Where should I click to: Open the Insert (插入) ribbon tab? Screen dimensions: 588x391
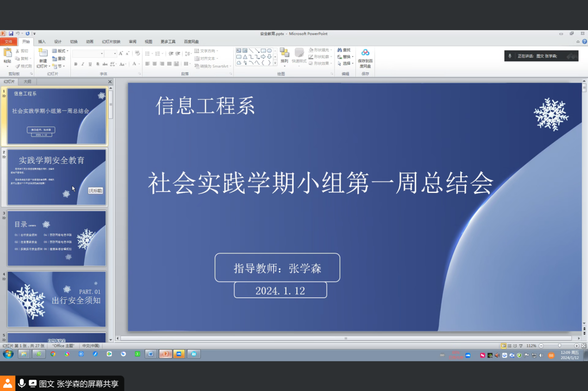[42, 42]
